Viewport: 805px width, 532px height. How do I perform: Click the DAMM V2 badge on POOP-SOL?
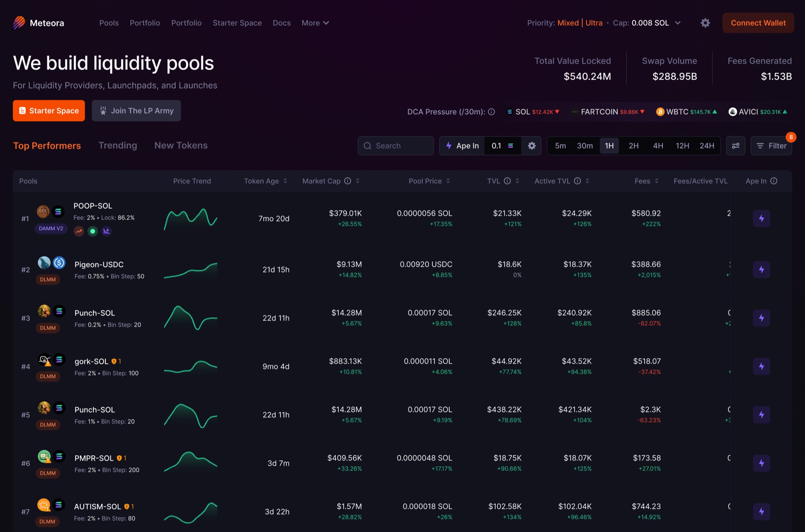[x=51, y=229]
